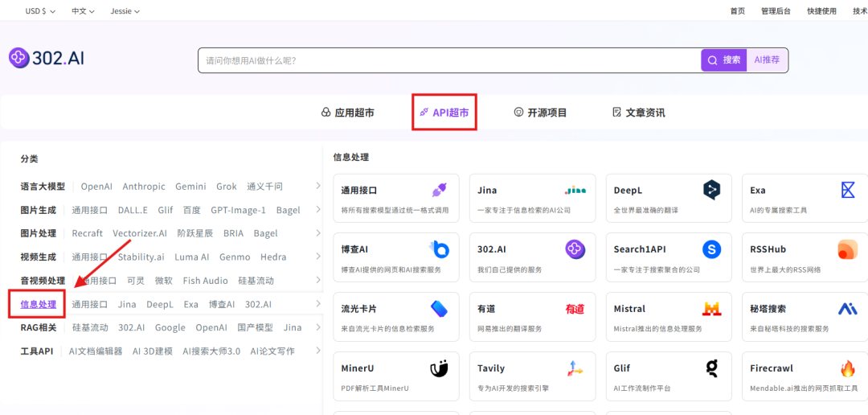The image size is (868, 415).
Task: Click the Tavily arrows icon
Action: pos(575,368)
